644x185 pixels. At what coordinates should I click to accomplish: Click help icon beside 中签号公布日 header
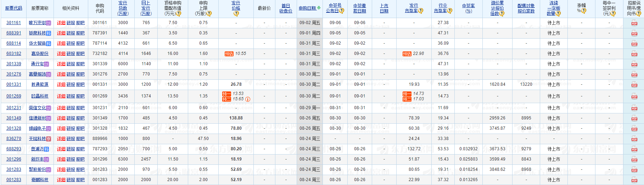(x=342, y=11)
